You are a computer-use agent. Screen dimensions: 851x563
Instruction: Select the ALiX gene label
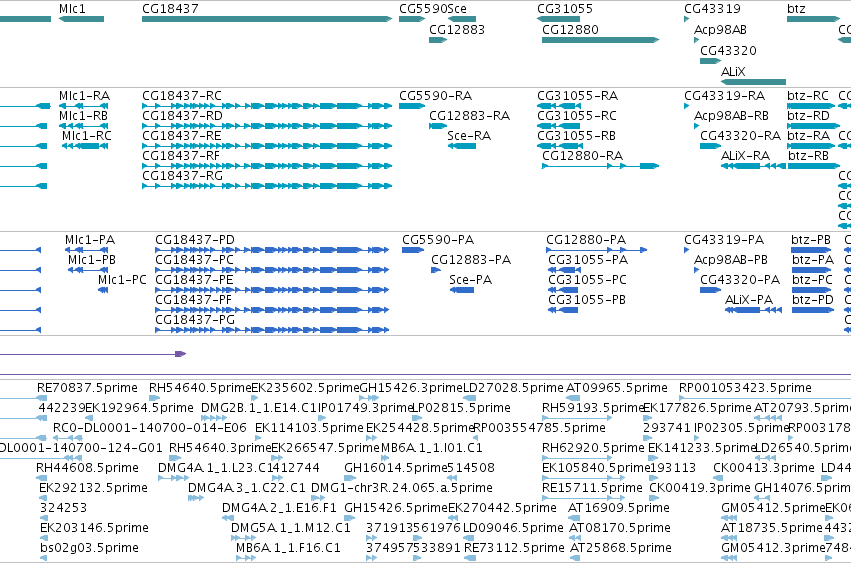pos(733,72)
